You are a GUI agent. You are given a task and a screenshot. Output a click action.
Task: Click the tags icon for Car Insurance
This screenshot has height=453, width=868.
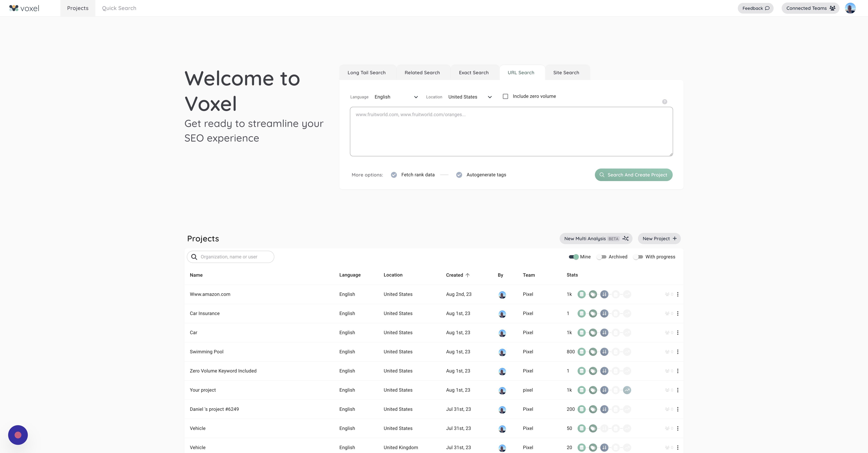point(593,313)
